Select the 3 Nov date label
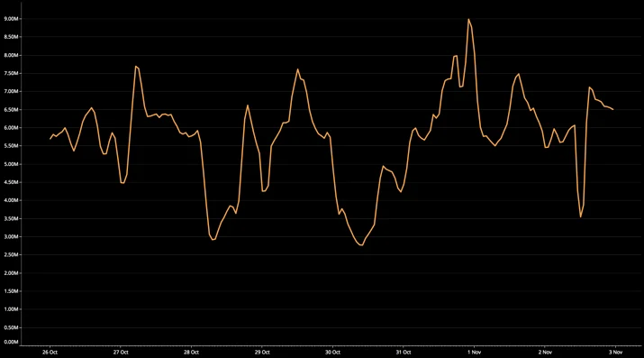This screenshot has height=358, width=644. [x=616, y=353]
